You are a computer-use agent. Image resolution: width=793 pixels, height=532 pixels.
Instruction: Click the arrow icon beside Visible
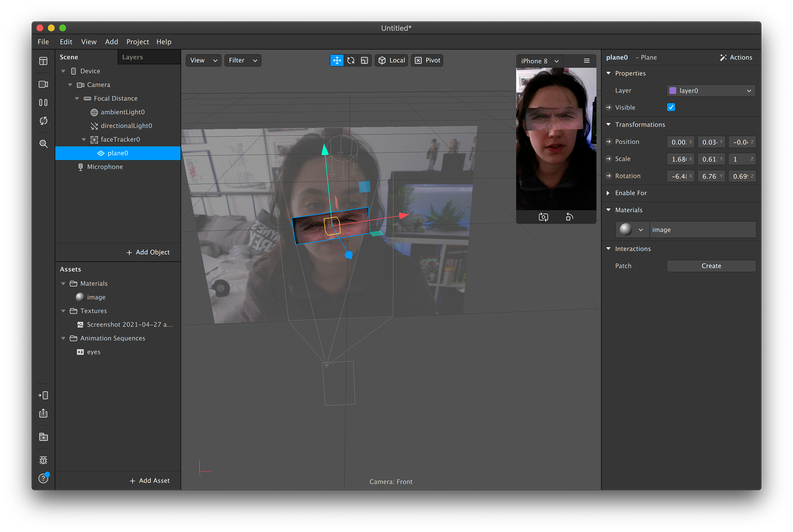tap(609, 107)
